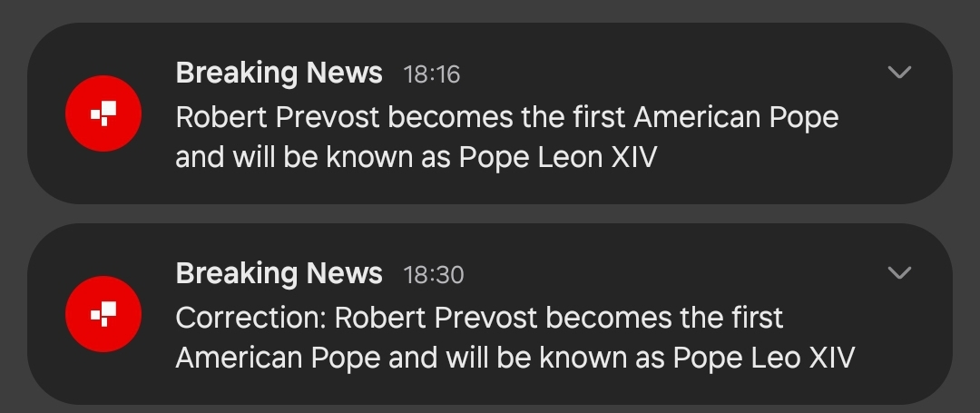Tap the red news app icon at 18:30
Image resolution: width=980 pixels, height=413 pixels.
[x=103, y=314]
